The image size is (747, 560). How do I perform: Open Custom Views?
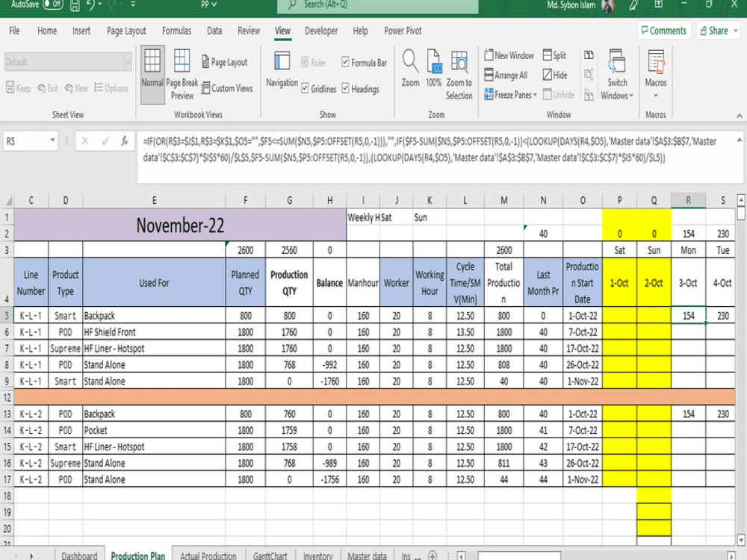click(228, 87)
